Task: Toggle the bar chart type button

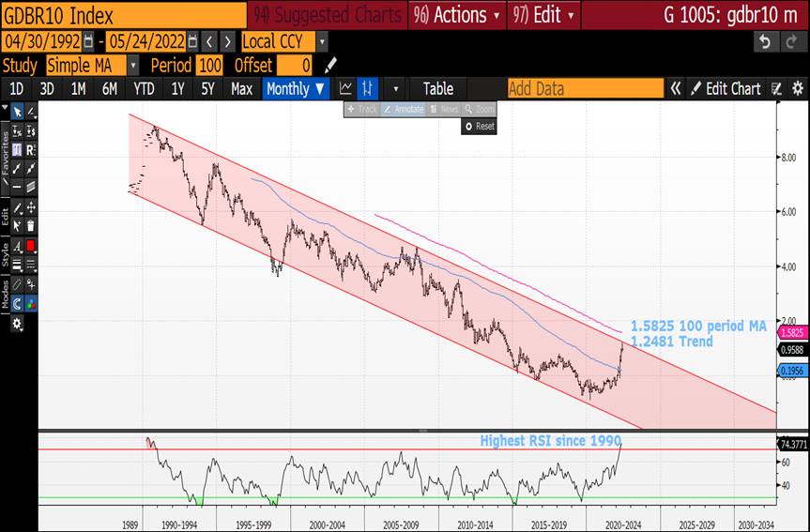Action: (x=368, y=88)
